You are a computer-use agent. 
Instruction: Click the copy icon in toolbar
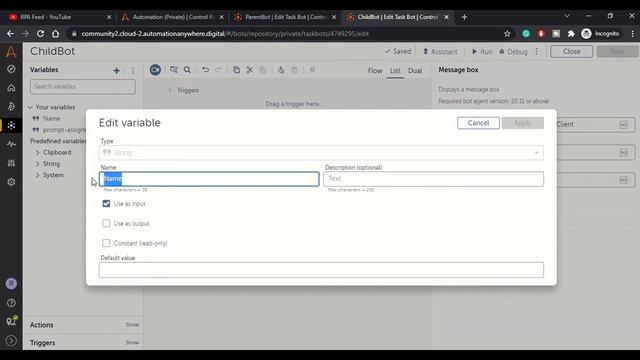tap(236, 70)
